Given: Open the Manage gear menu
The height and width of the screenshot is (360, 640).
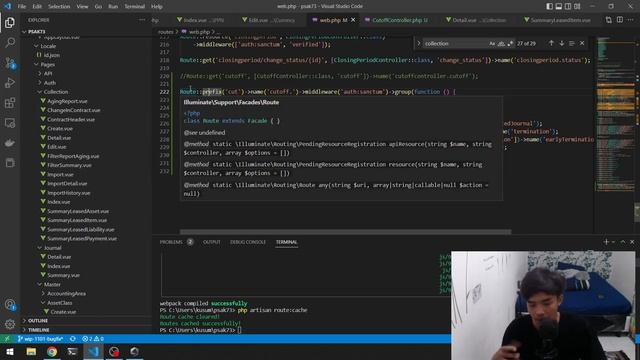Looking at the screenshot, I should 10,324.
